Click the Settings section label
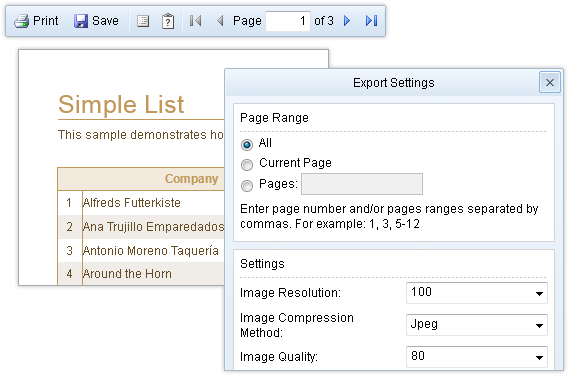The image size is (569, 376). coord(262,263)
